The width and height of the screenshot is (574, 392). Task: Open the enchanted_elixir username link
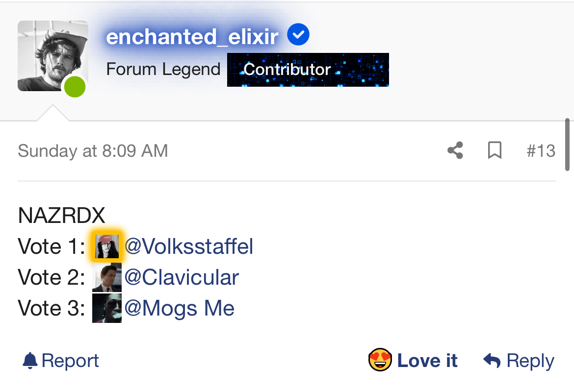click(x=192, y=37)
